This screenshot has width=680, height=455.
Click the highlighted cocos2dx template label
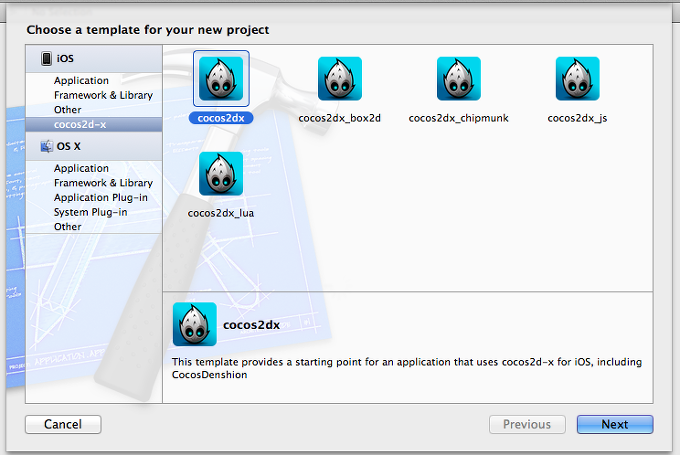coord(221,118)
